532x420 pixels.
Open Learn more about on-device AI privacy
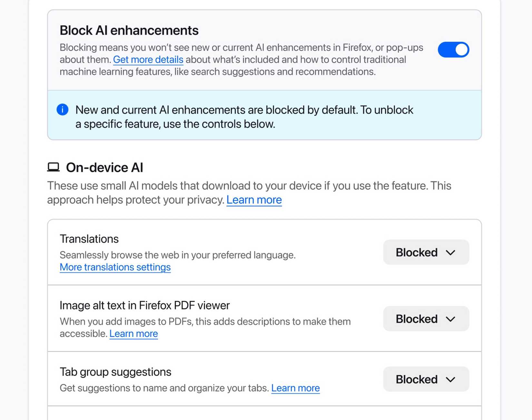click(254, 200)
